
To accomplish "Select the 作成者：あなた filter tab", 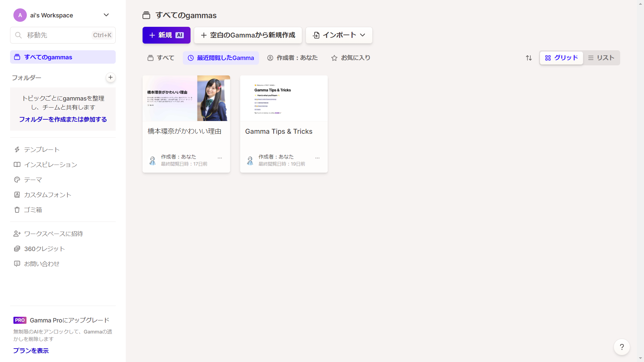I will 292,58.
